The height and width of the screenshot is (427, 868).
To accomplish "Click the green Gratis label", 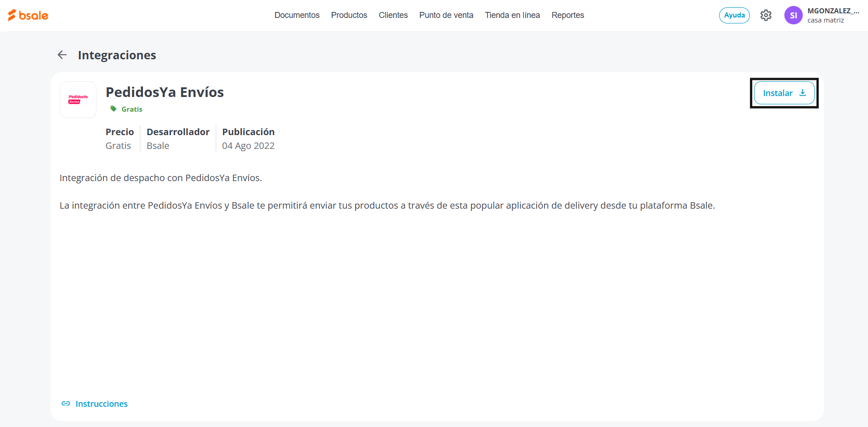I will (x=132, y=109).
